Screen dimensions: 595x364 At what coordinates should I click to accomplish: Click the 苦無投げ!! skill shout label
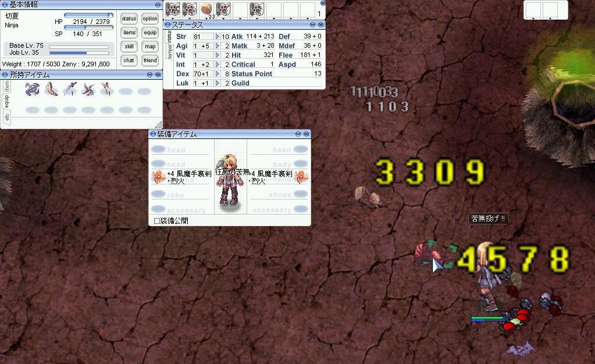tap(488, 219)
